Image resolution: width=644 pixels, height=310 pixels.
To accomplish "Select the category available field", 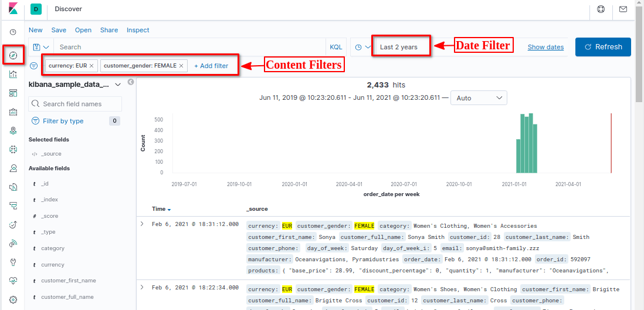I will coord(53,248).
